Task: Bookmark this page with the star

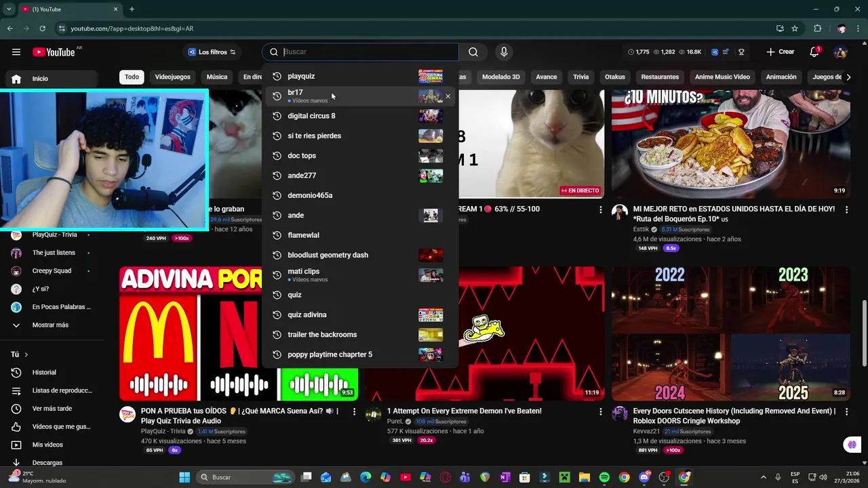Action: tap(795, 28)
